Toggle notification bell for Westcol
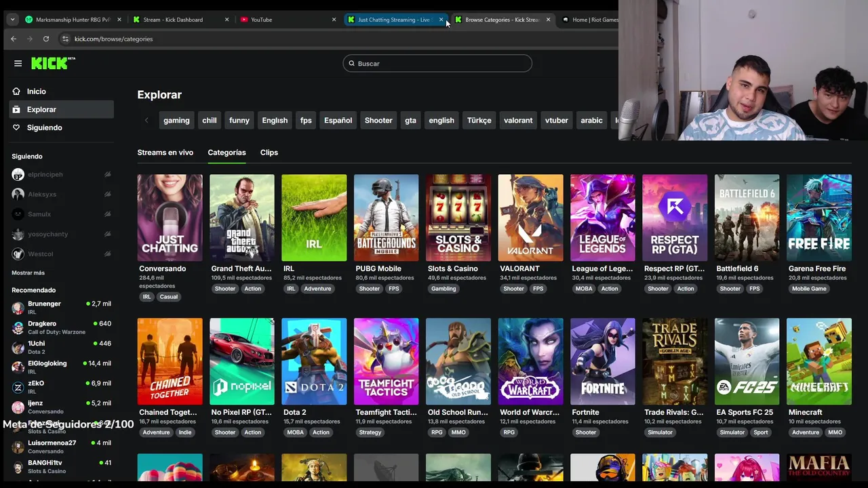This screenshot has height=488, width=868. (107, 254)
